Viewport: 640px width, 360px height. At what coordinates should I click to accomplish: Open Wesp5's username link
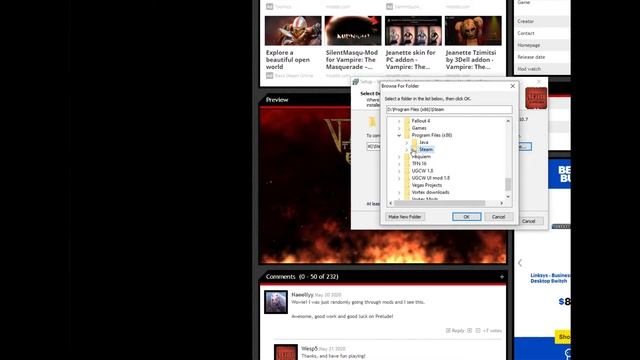coord(309,349)
